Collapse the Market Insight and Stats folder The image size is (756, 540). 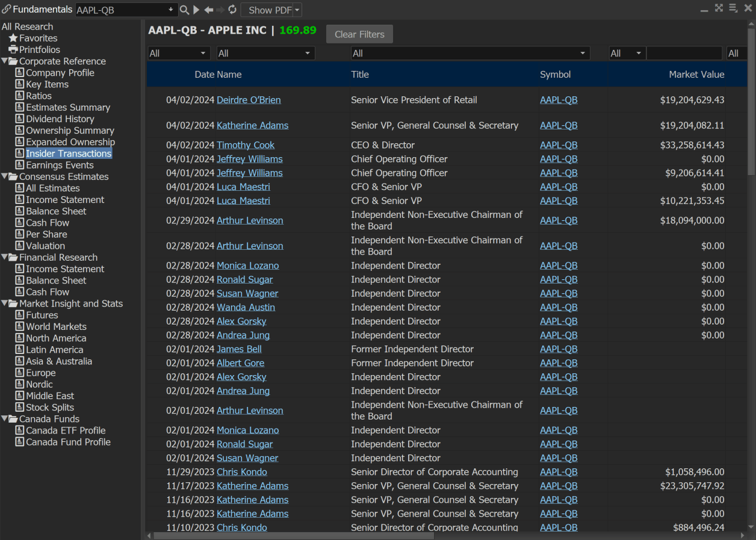[4, 304]
